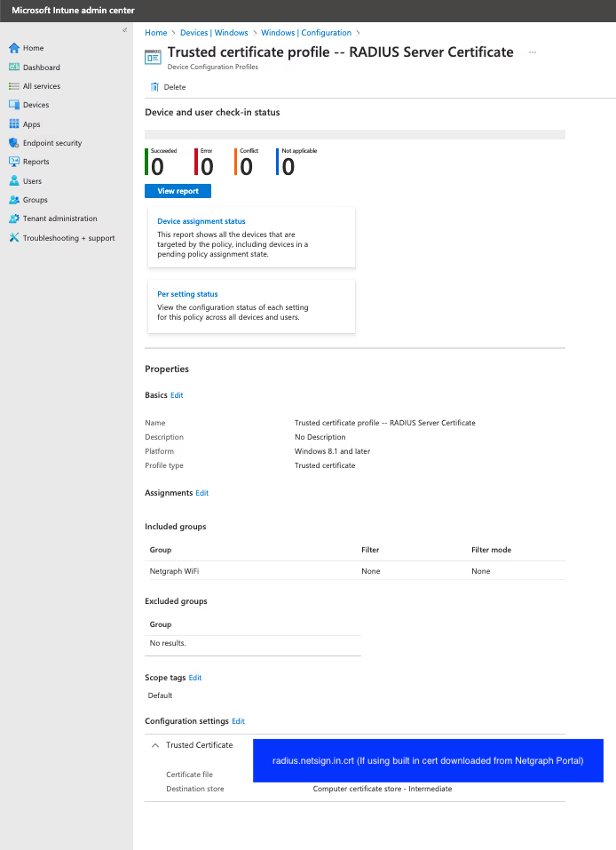Open the Per setting status report
The image size is (616, 850).
coord(187,294)
